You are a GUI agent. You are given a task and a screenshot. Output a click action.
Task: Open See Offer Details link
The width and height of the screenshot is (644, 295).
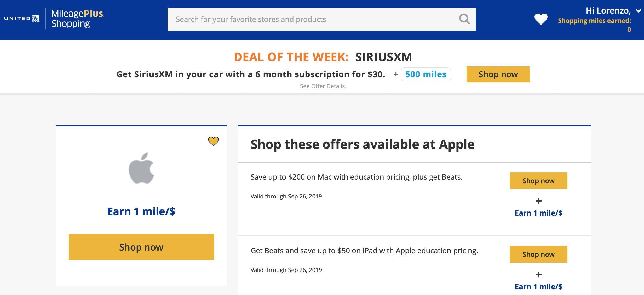pos(323,86)
